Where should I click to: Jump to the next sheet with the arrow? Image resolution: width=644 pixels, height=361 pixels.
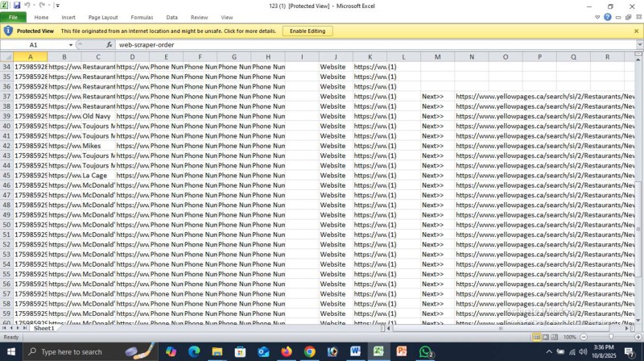(18, 328)
